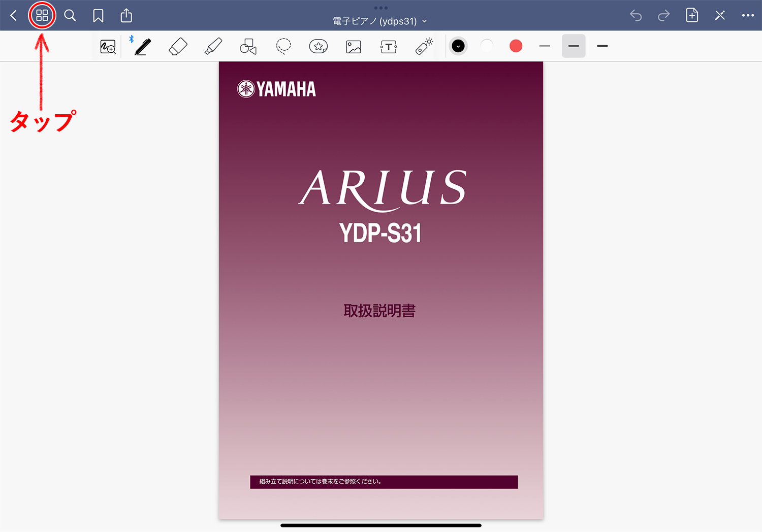Open the 電子ピアノ (ydps31) title dropdown

point(380,21)
